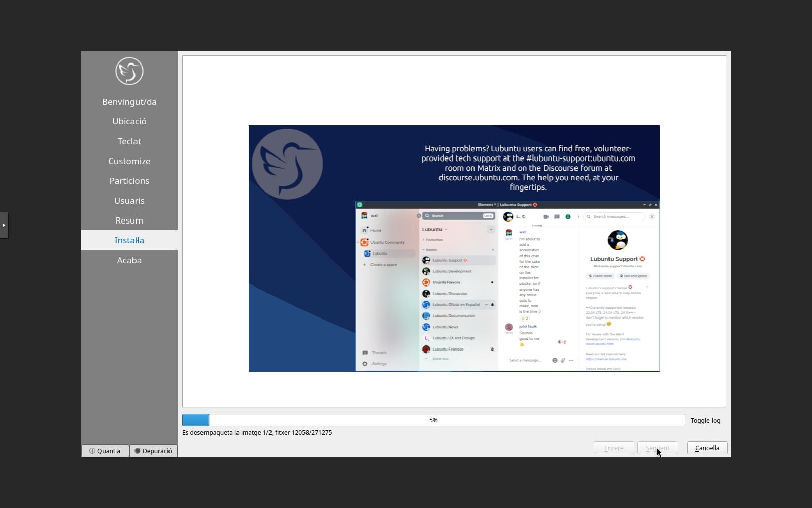
Task: Select the Benvingut/da step
Action: pos(129,102)
